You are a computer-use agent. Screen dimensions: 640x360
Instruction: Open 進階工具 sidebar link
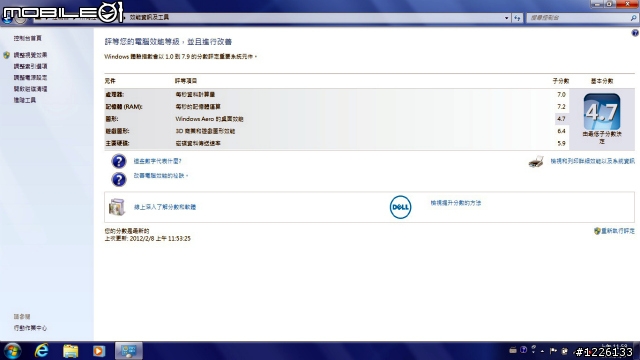pos(24,100)
